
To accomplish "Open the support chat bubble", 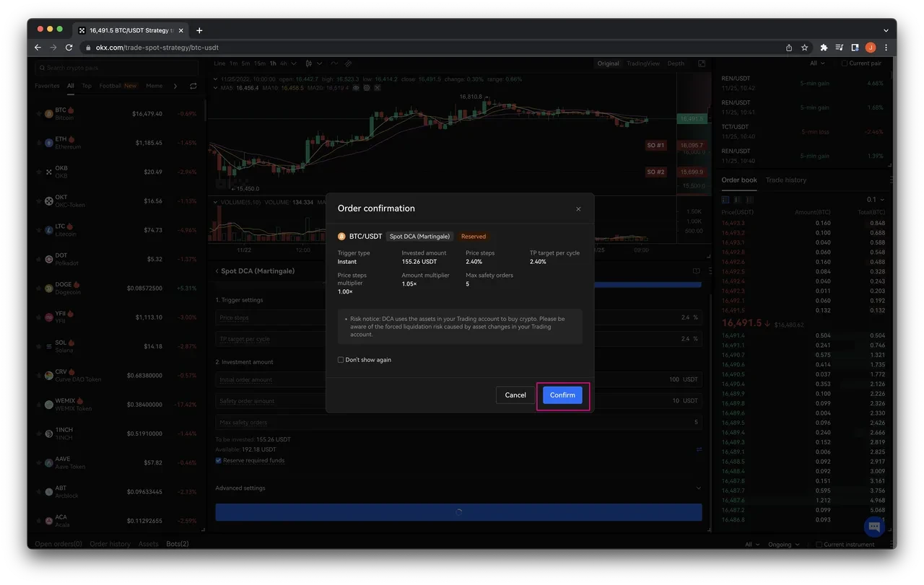I will tap(874, 526).
